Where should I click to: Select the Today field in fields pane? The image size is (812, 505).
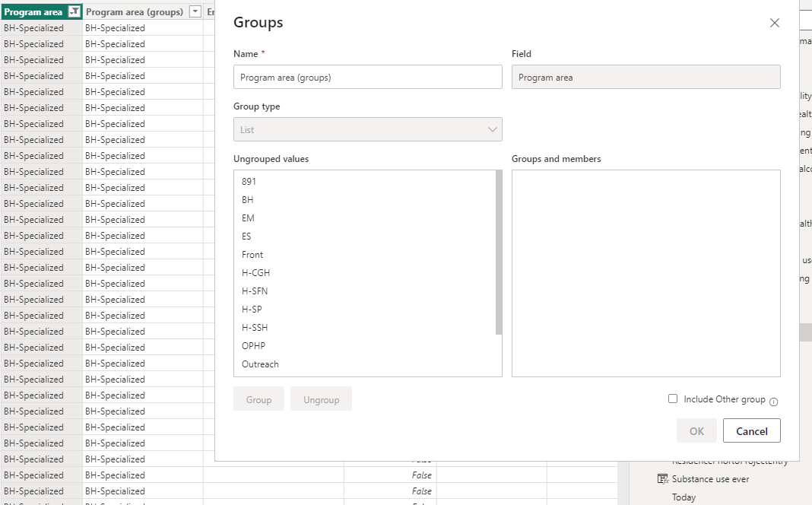pyautogui.click(x=684, y=497)
